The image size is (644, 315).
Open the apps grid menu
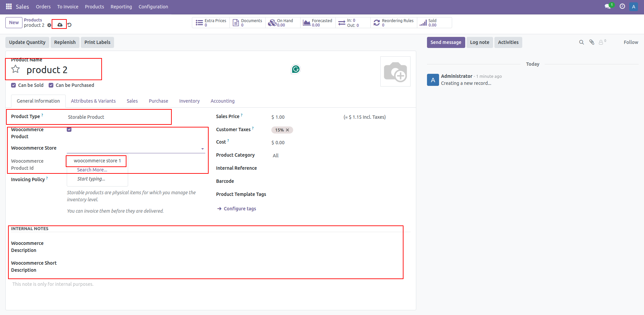click(x=8, y=6)
